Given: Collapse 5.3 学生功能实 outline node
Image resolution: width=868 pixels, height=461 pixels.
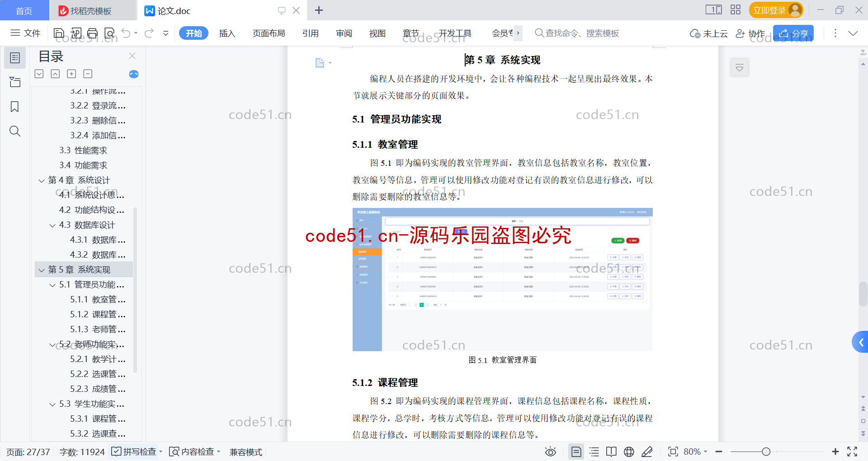Looking at the screenshot, I should click(x=52, y=405).
